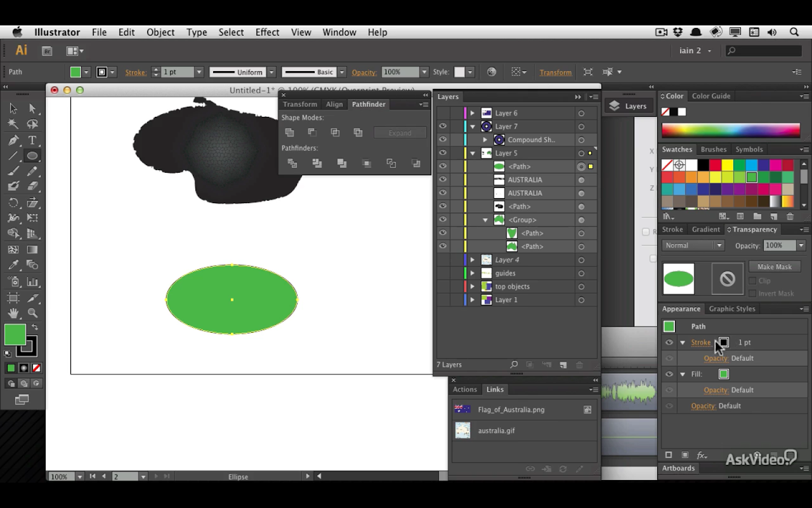Open the Effect menu
The image size is (812, 508).
[267, 32]
